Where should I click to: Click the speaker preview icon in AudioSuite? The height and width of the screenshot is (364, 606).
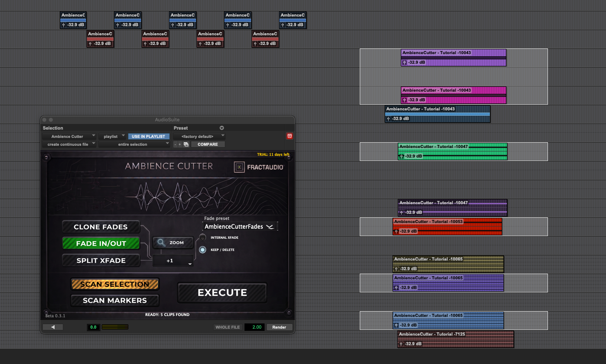click(53, 327)
